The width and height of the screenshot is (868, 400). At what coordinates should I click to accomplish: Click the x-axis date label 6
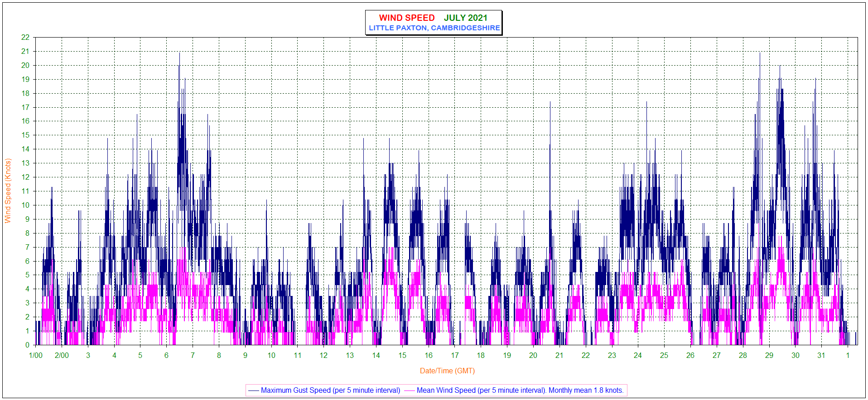click(167, 356)
